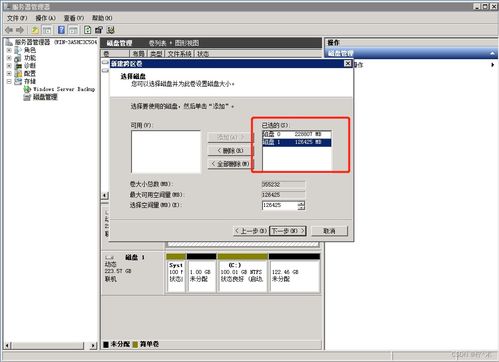Expand the 角色 tree node
The width and height of the screenshot is (499, 362).
pos(9,50)
